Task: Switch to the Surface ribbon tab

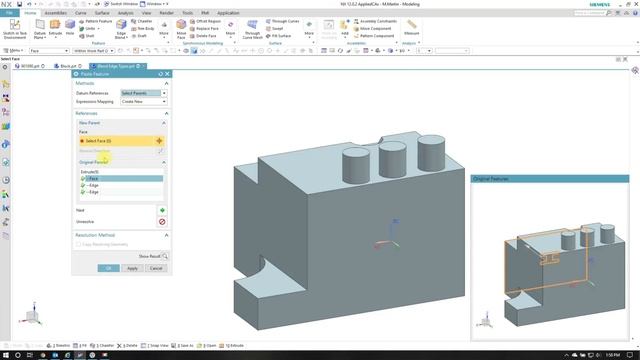Action: 102,13
